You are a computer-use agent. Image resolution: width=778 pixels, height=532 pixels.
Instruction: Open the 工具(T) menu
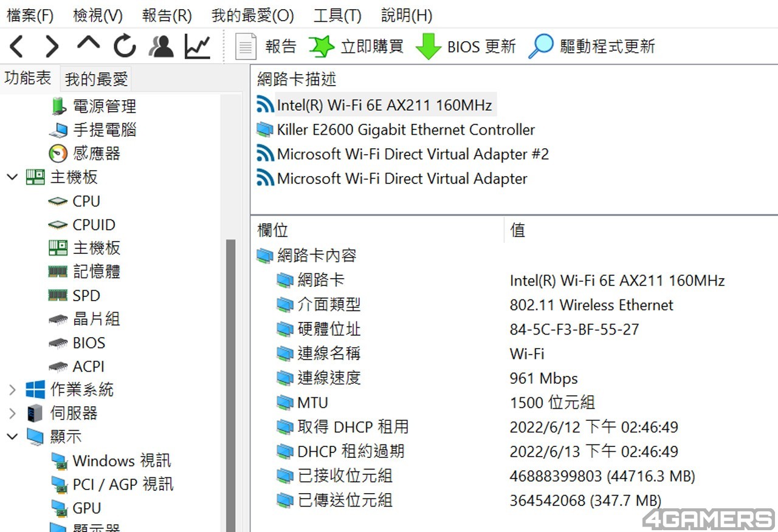coord(337,15)
